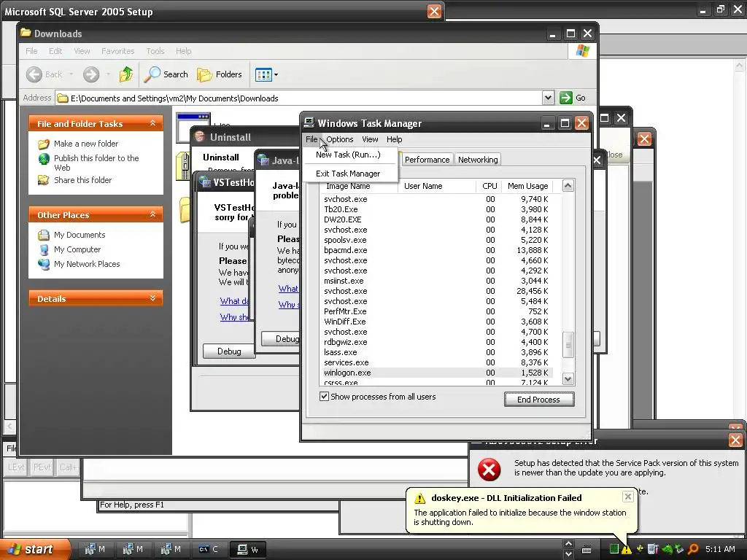Open the Options menu in Task Manager
Image resolution: width=747 pixels, height=560 pixels.
[340, 139]
